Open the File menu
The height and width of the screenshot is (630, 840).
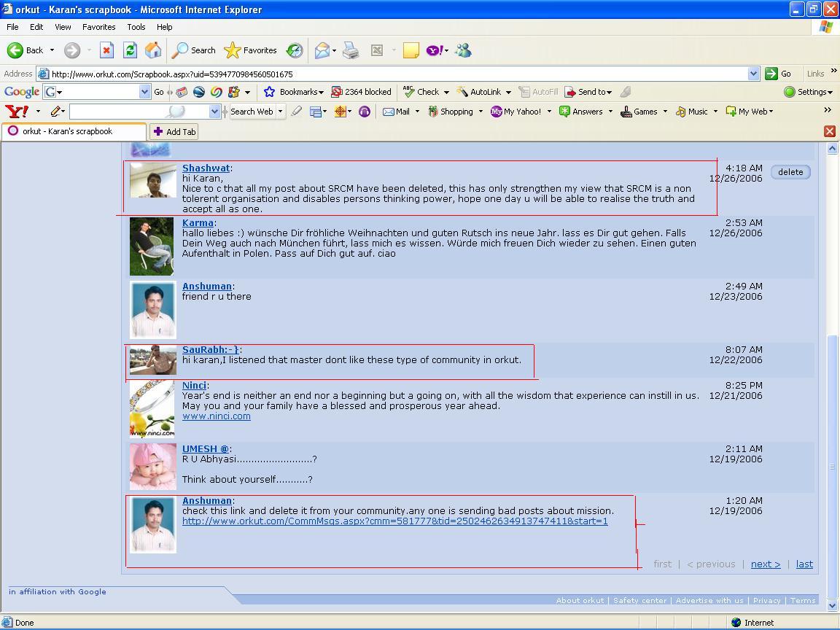tap(12, 27)
